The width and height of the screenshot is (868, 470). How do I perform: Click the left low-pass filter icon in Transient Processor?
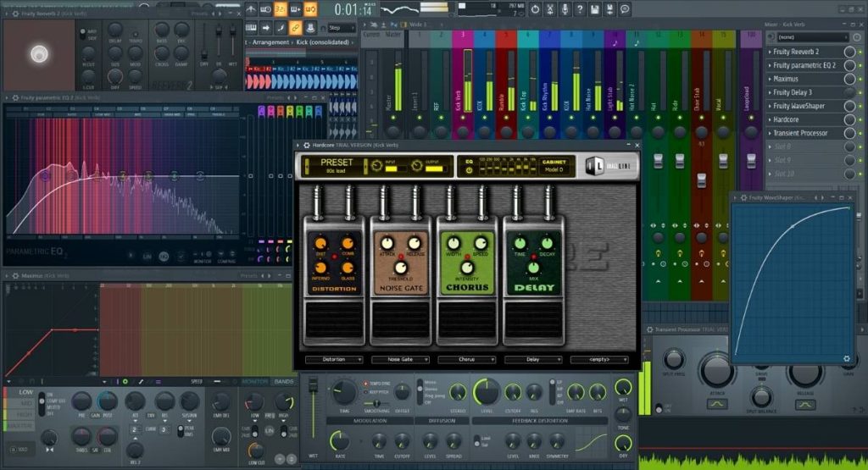(x=717, y=405)
